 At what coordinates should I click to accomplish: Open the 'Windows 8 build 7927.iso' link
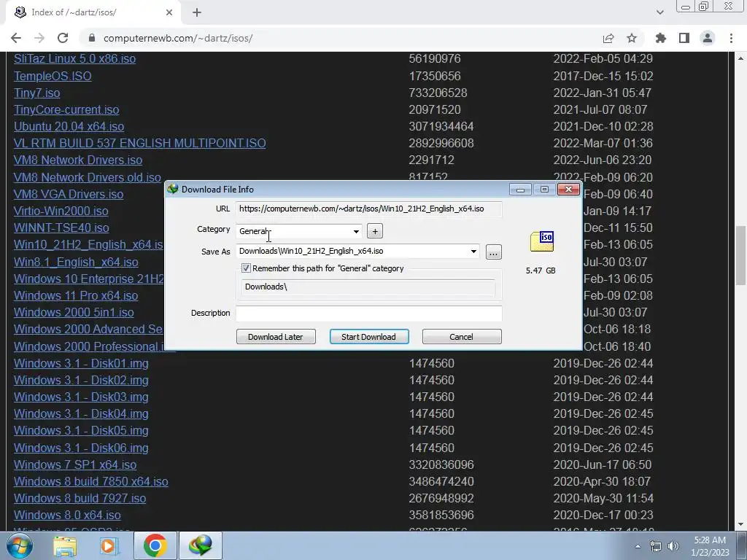click(80, 498)
